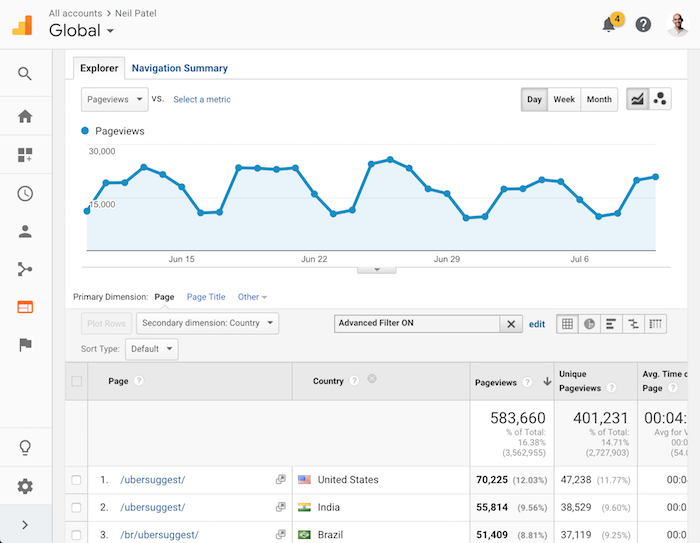Click the Plot Rows button
Image resolution: width=700 pixels, height=543 pixels.
coord(106,323)
